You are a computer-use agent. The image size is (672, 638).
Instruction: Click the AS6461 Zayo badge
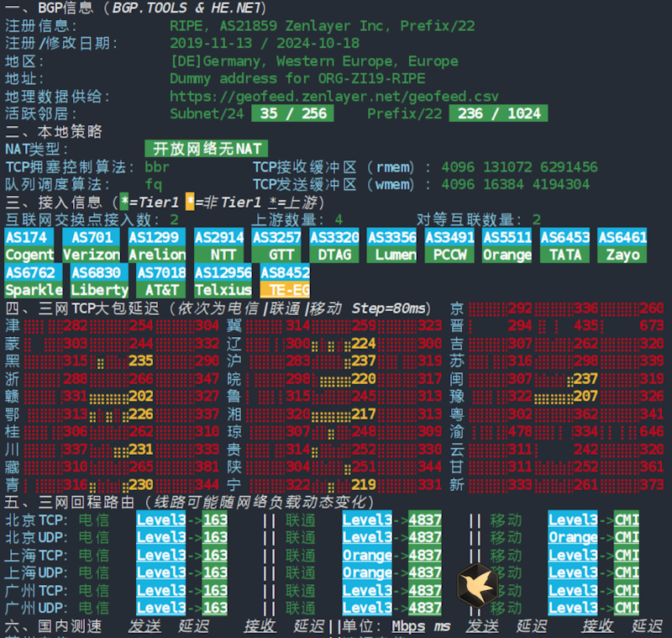tap(622, 245)
